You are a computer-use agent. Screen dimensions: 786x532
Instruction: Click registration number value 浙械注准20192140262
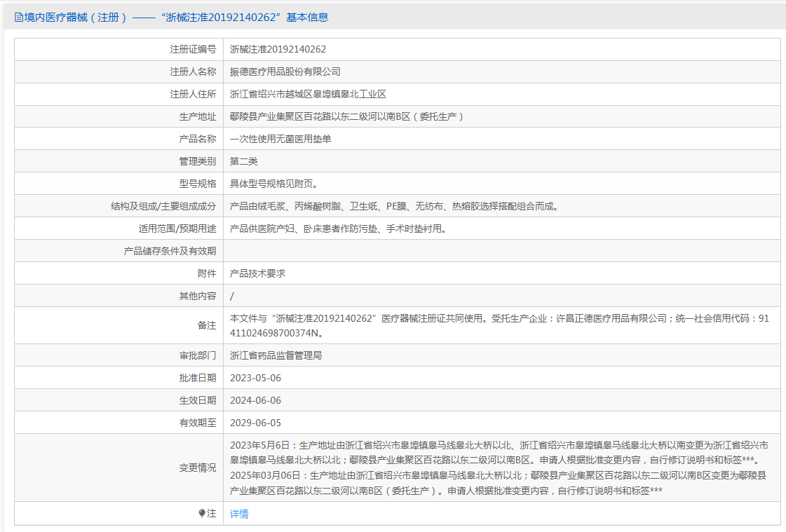278,49
